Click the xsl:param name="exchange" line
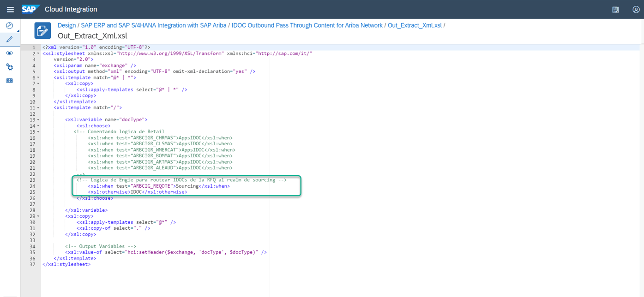Viewport: 644px width, 297px height. [x=95, y=65]
